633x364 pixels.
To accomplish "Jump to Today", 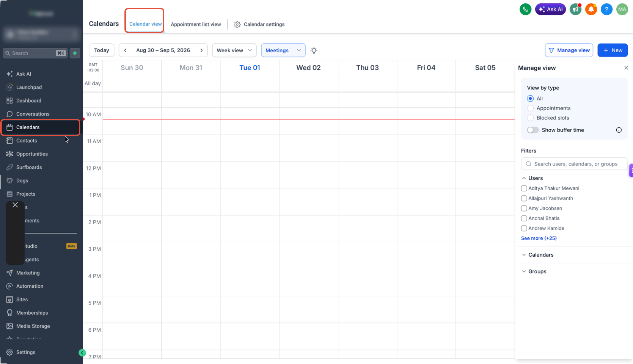I will (102, 50).
